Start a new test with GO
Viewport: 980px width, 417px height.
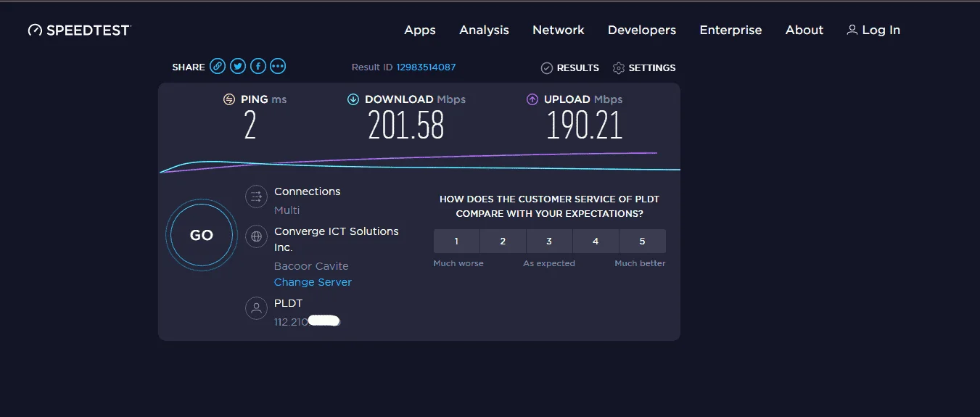[x=202, y=235]
